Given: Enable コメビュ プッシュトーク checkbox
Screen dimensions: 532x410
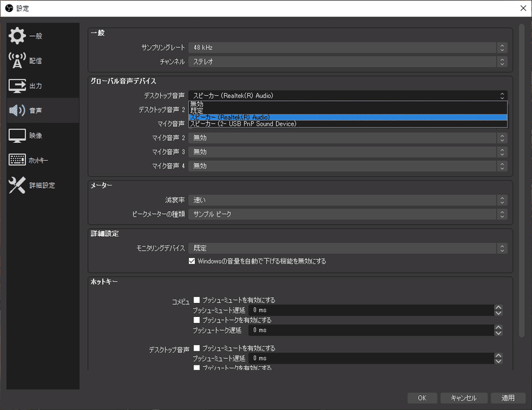Looking at the screenshot, I should [196, 320].
